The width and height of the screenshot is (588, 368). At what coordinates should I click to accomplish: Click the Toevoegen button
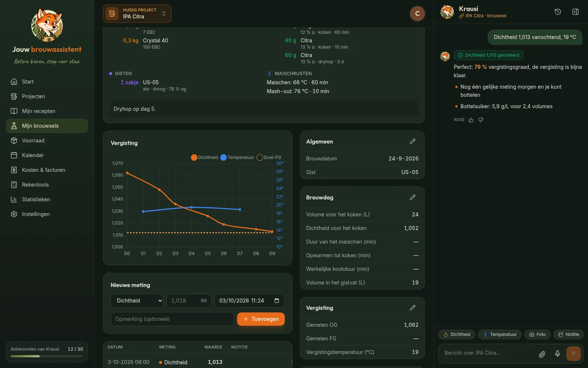coord(261,319)
